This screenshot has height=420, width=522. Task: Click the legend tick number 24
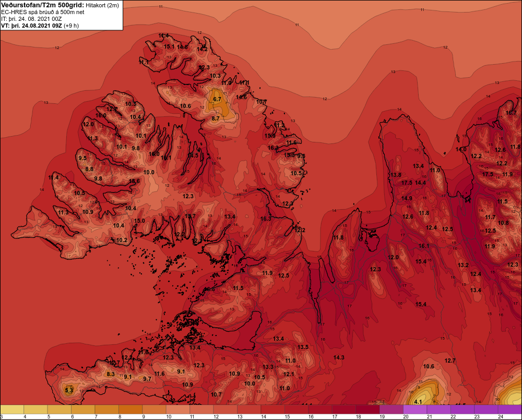click(x=501, y=417)
